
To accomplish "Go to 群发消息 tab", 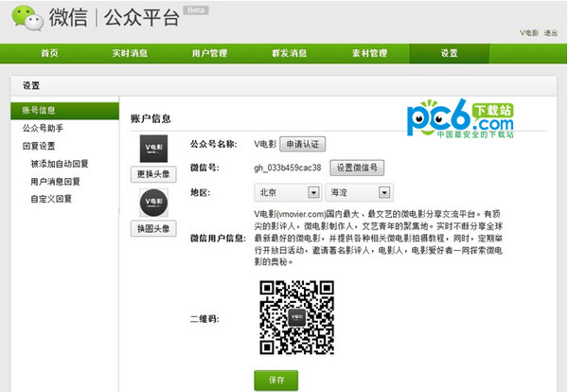I will (290, 53).
